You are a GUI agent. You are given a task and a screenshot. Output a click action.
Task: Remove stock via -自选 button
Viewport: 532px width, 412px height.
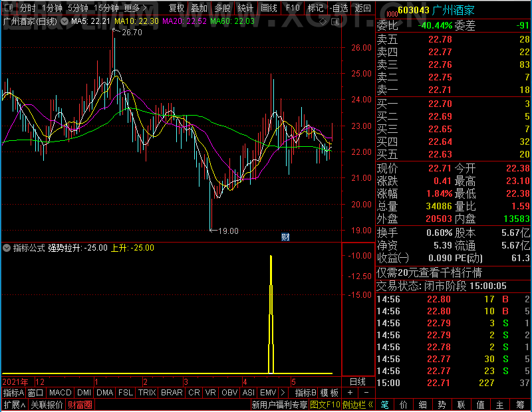coord(338,8)
